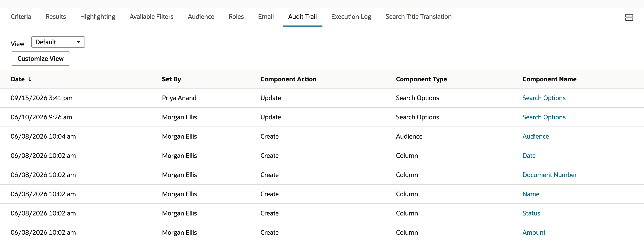
Task: Open Search Options link in Priya Anand row
Action: pos(544,98)
